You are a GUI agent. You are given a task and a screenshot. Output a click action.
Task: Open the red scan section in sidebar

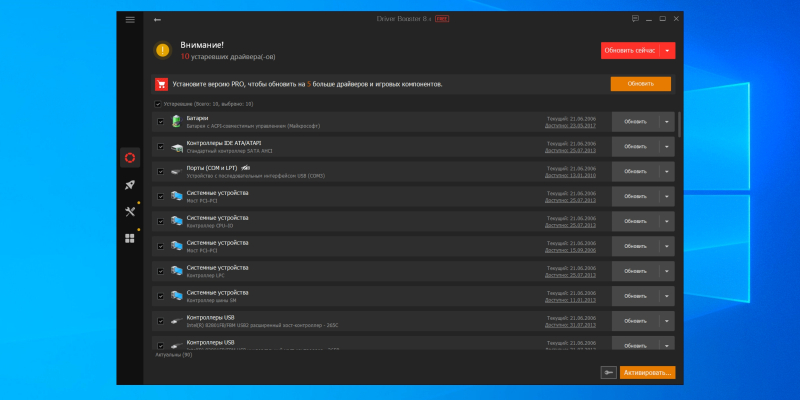click(129, 157)
